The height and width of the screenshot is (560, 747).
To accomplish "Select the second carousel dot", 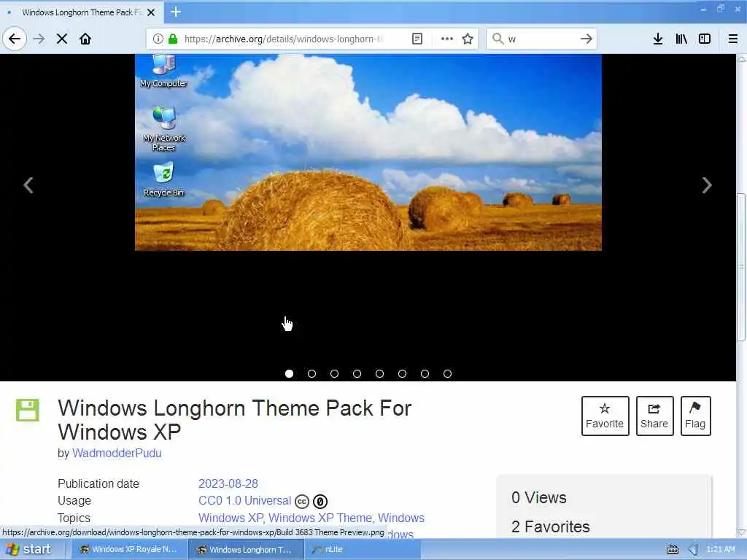I will 312,374.
